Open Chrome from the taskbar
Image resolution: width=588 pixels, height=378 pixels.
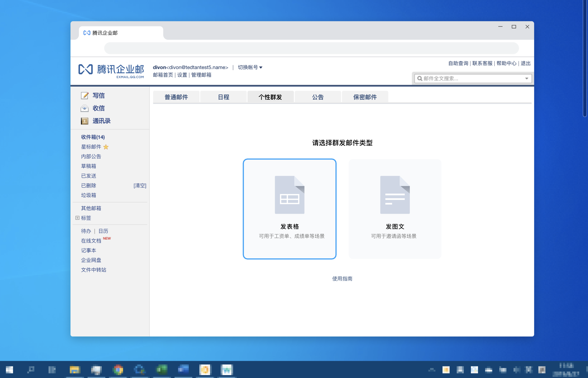118,370
